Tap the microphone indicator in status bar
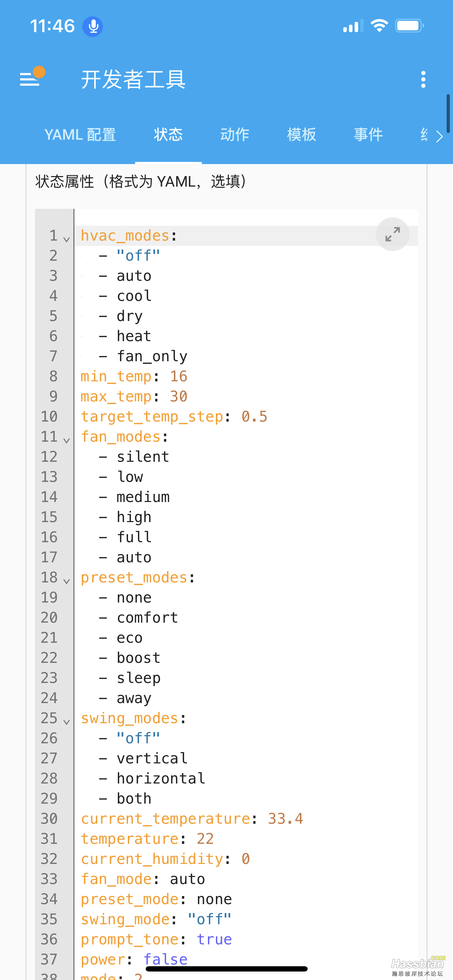Screen dimensions: 453x980 coord(93,26)
